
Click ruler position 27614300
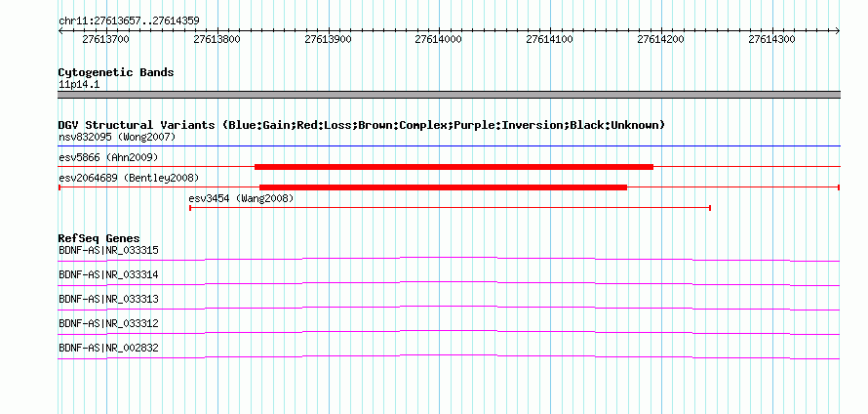(772, 39)
